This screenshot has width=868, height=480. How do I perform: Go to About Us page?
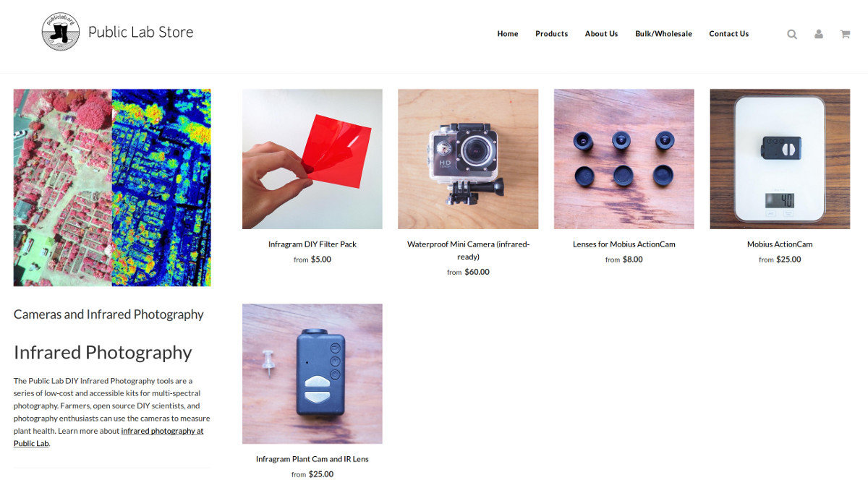pos(601,34)
